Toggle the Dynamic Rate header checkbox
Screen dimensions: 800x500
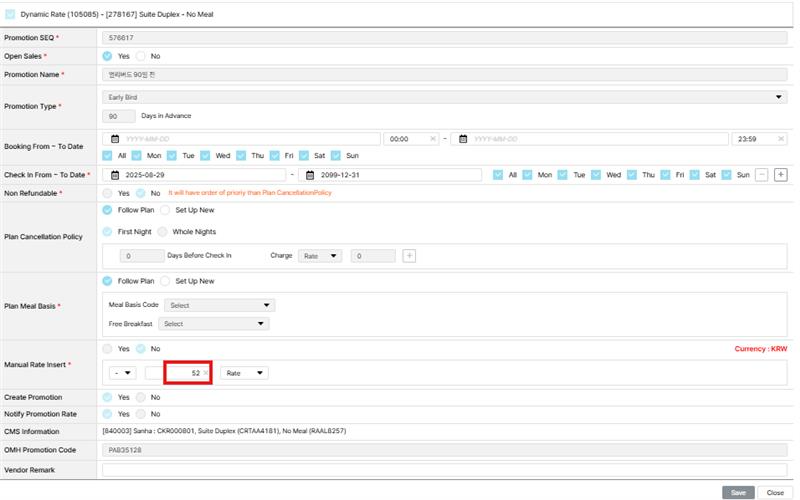10,14
